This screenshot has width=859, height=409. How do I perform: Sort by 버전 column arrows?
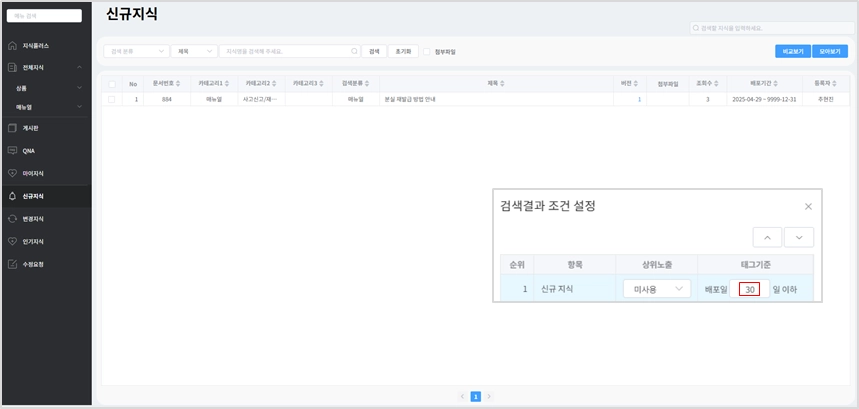pos(635,84)
